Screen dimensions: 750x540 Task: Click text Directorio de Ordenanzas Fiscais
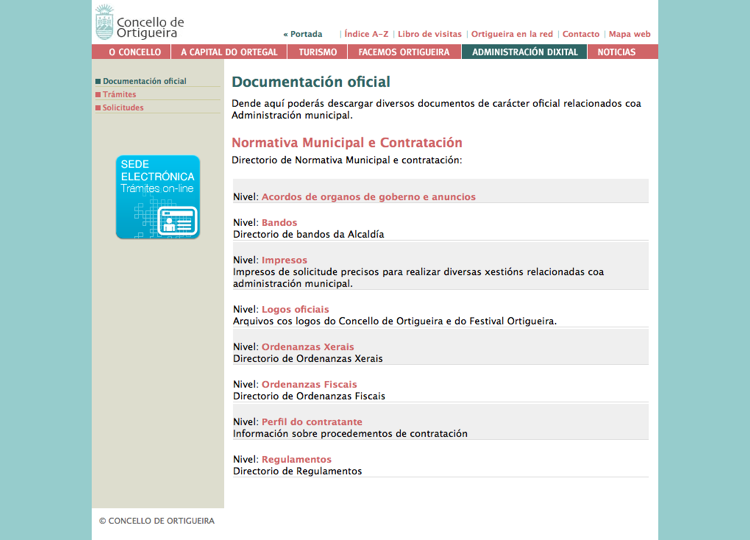tap(309, 396)
